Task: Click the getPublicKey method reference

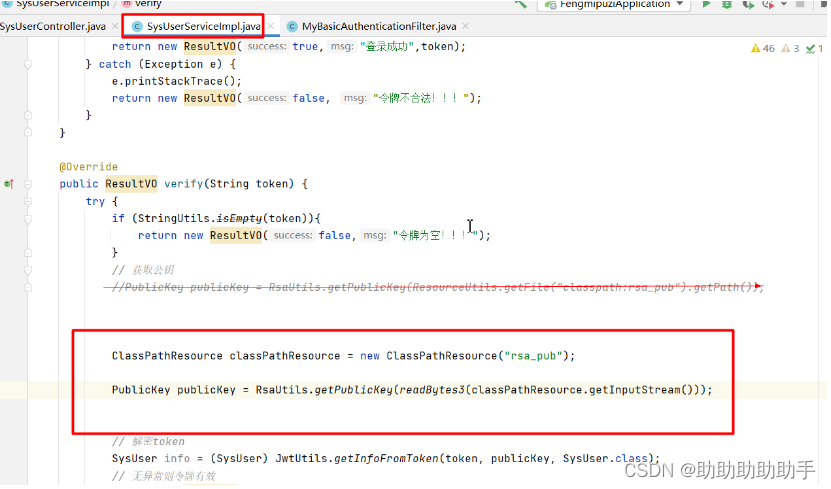Action: [x=353, y=390]
